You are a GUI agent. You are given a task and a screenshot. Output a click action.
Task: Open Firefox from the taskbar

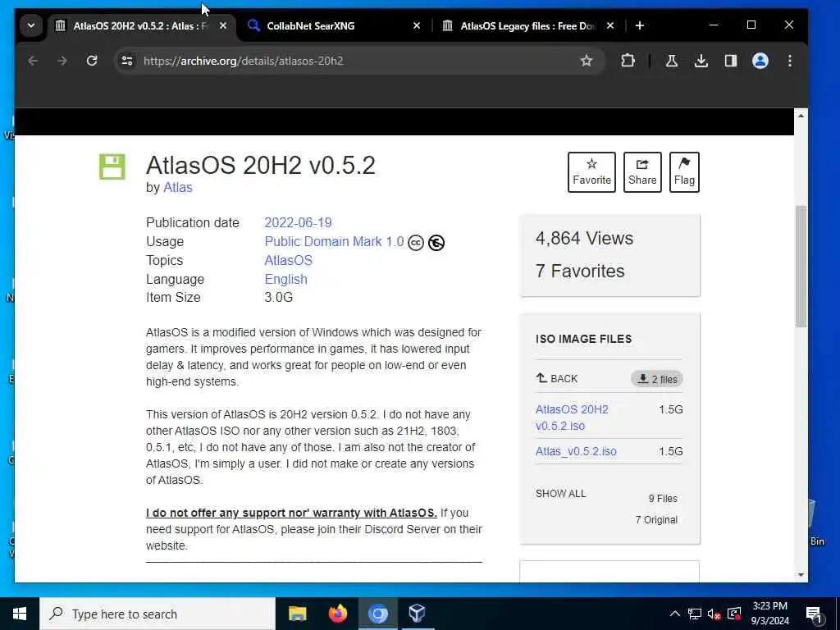pyautogui.click(x=337, y=614)
